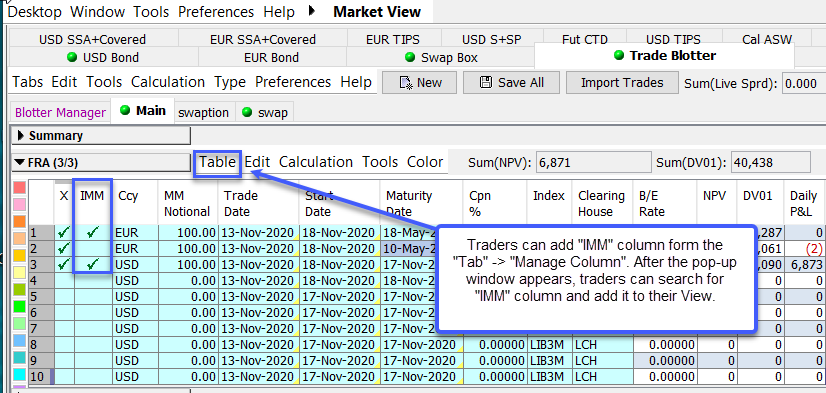The image size is (826, 393).
Task: Untick the IMM checkmark in row 1
Action: (93, 232)
